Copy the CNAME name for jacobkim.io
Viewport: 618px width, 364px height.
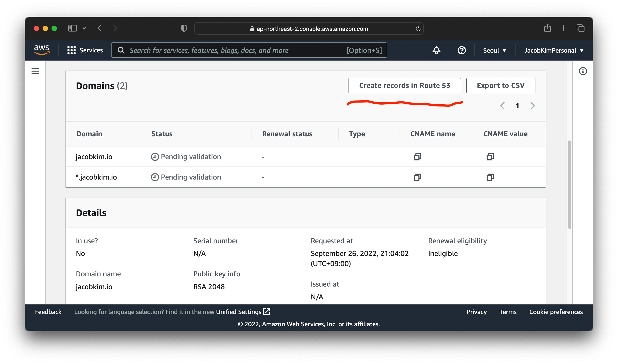(x=417, y=157)
